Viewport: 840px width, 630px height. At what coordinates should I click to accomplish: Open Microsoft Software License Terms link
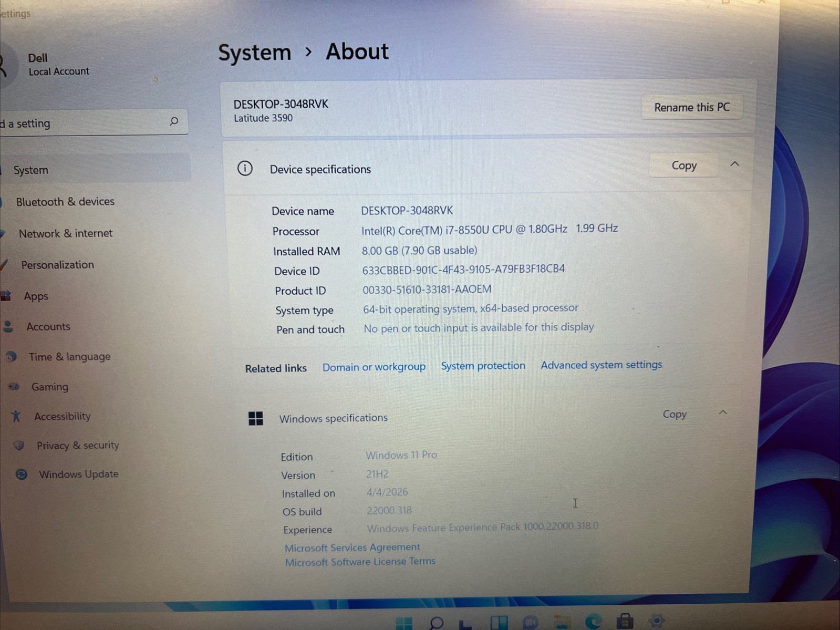360,562
